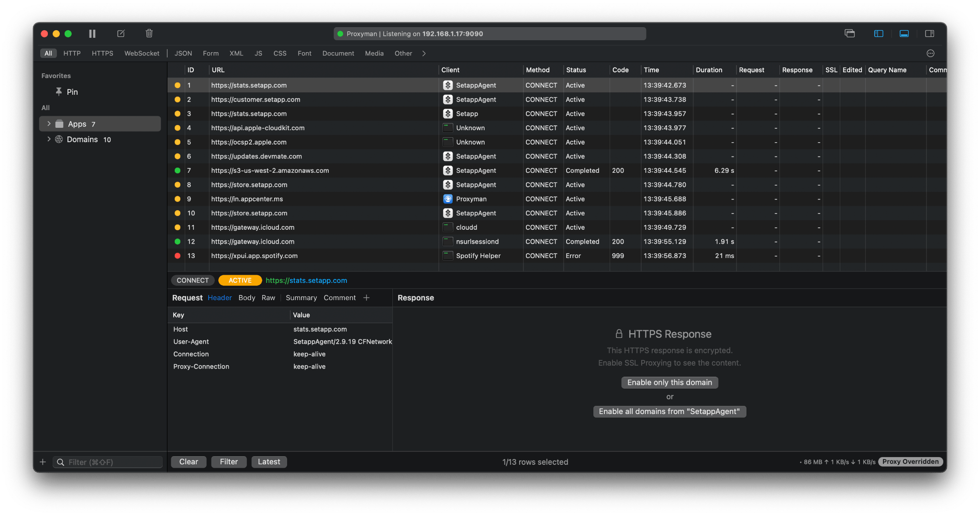This screenshot has height=516, width=980.
Task: Add a new request tab with plus icon
Action: pyautogui.click(x=366, y=297)
